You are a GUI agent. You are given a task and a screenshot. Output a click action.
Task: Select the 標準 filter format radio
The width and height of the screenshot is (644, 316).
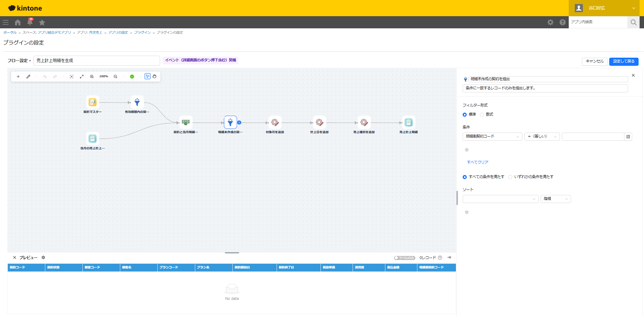[465, 115]
